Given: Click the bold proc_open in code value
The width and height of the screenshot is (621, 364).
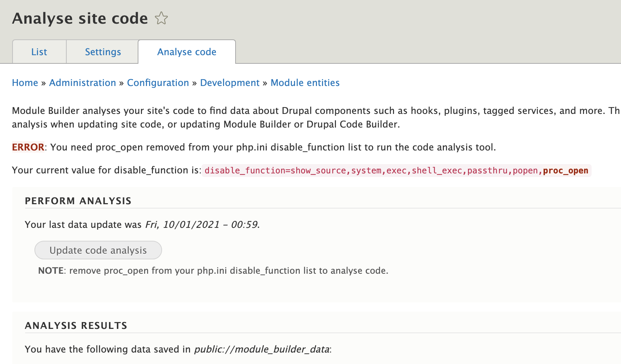Looking at the screenshot, I should pyautogui.click(x=566, y=171).
